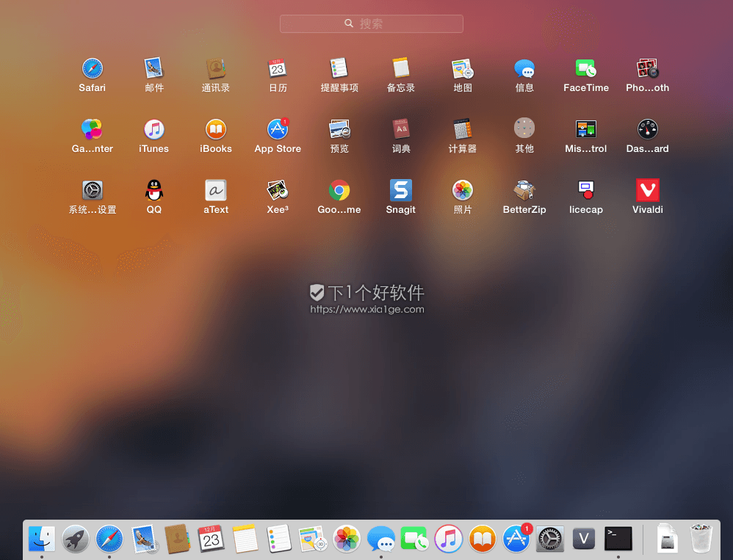Launch the QQ penguin app
The image size is (733, 560).
pos(154,191)
